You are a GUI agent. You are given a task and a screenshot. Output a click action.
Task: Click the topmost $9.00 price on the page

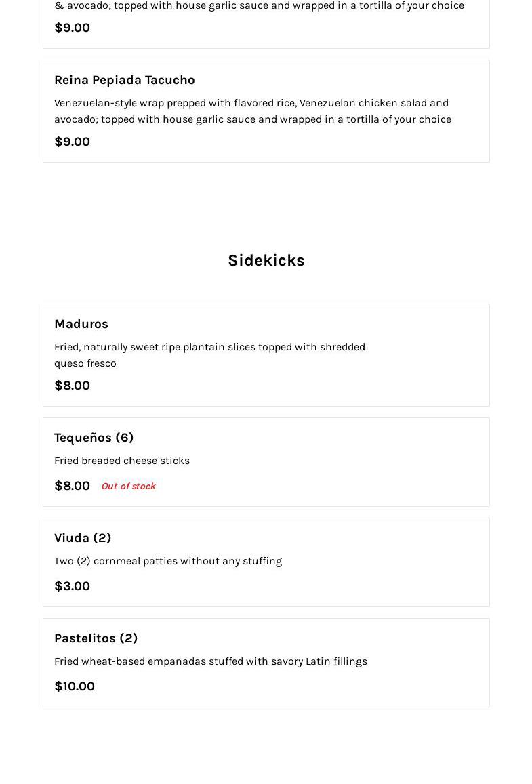tap(72, 28)
